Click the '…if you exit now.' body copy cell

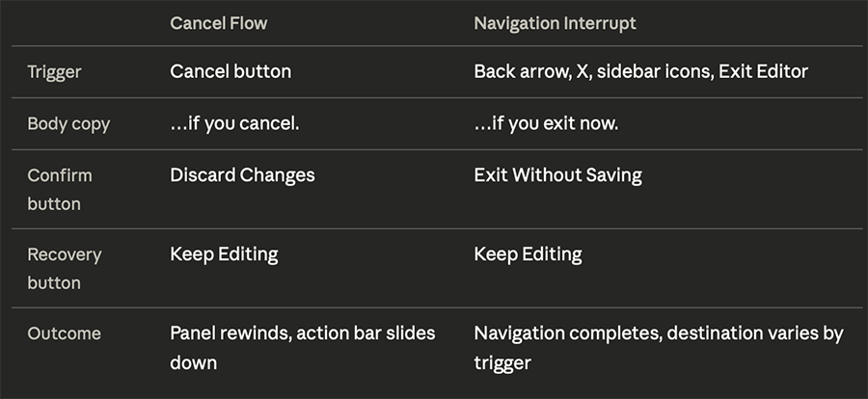(546, 124)
